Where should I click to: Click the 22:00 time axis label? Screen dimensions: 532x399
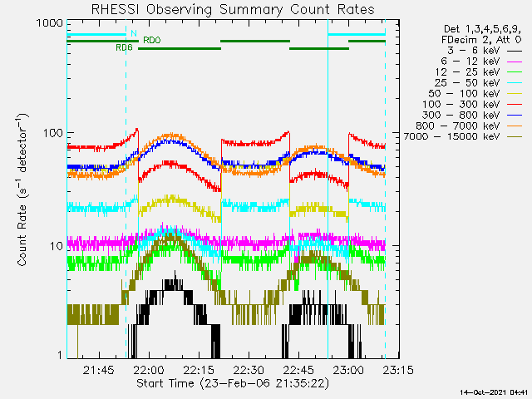click(149, 370)
